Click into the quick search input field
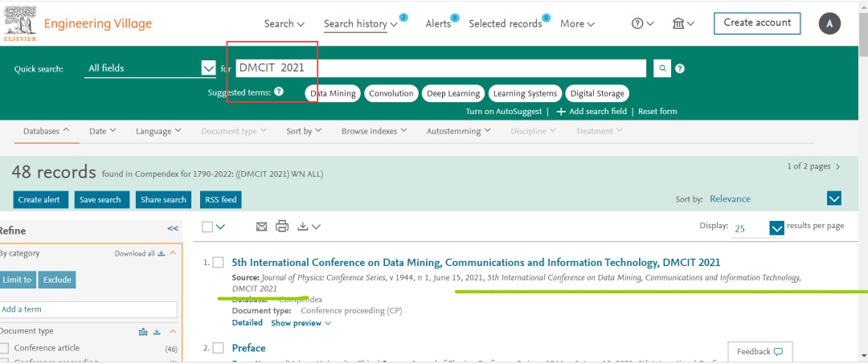Viewport: 868px width, 364px height. (x=440, y=68)
